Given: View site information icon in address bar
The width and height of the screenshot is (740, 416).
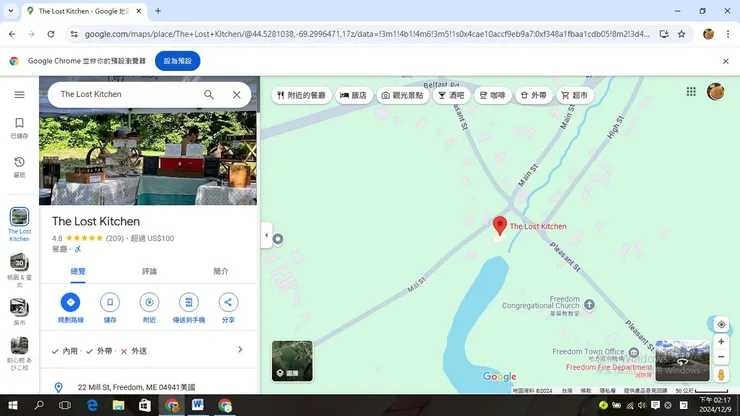Looking at the screenshot, I should [x=74, y=34].
